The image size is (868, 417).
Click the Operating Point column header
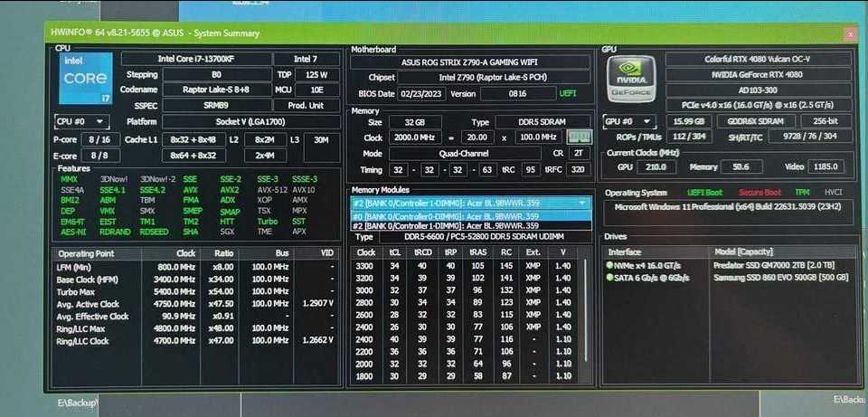(98, 253)
